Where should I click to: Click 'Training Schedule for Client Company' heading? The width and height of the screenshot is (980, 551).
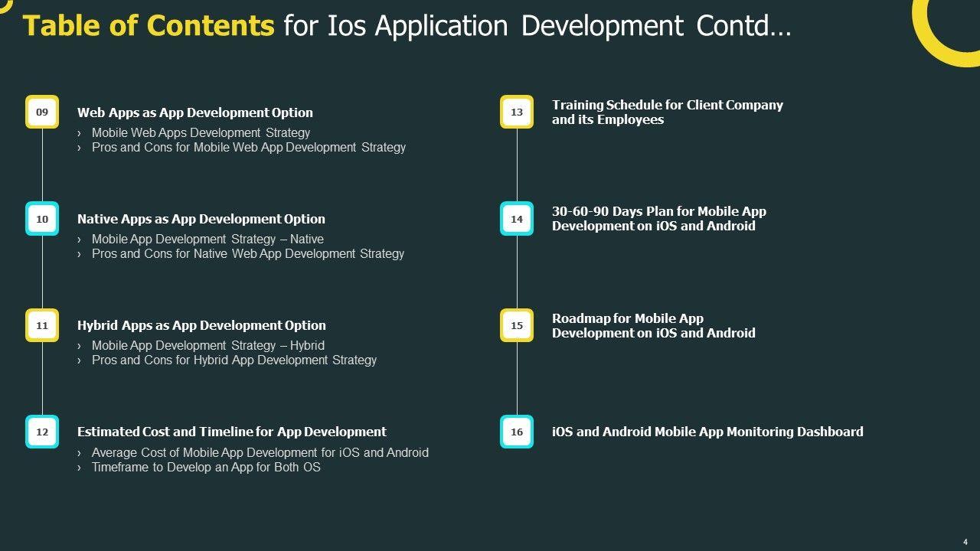coord(668,112)
